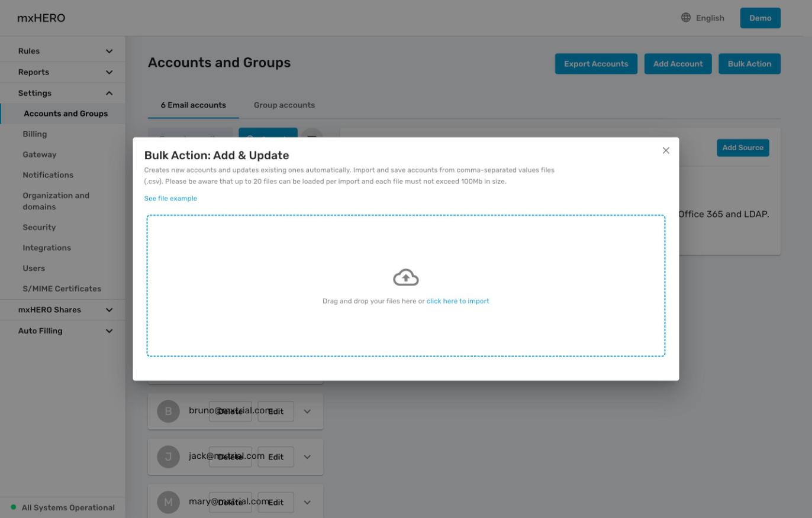The width and height of the screenshot is (812, 518).
Task: Edit the jack@mxtrial.com account
Action: (x=276, y=457)
